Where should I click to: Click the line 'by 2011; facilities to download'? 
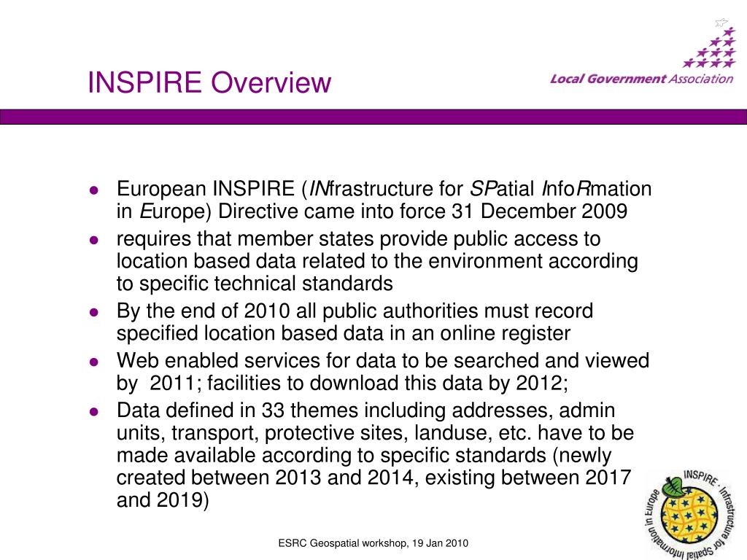[x=343, y=383]
